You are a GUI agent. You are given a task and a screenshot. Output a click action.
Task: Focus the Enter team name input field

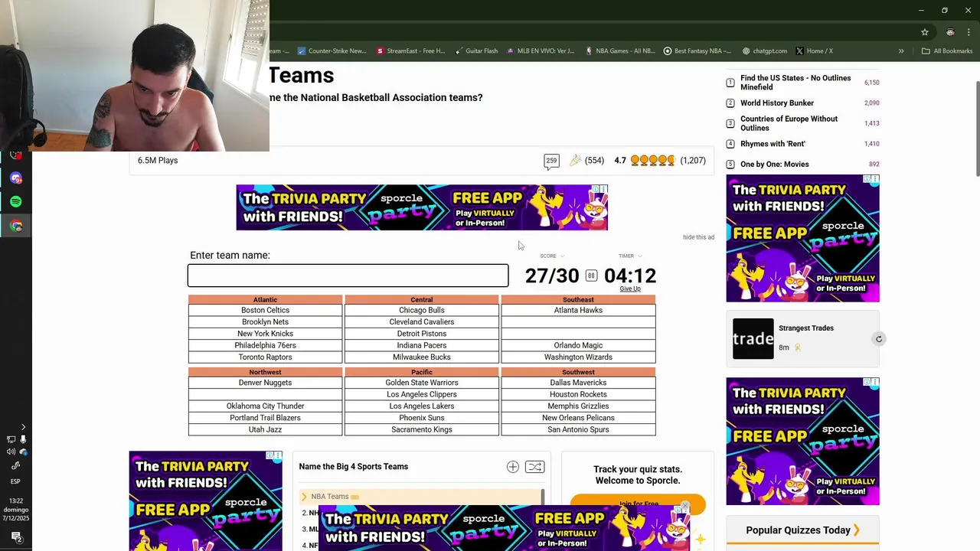tap(348, 275)
